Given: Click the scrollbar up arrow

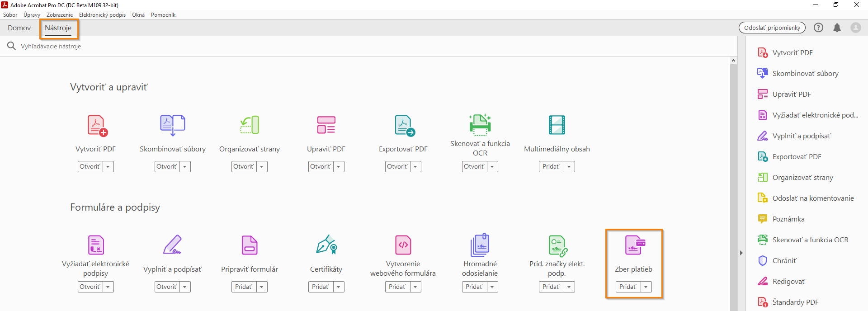Looking at the screenshot, I should [733, 61].
